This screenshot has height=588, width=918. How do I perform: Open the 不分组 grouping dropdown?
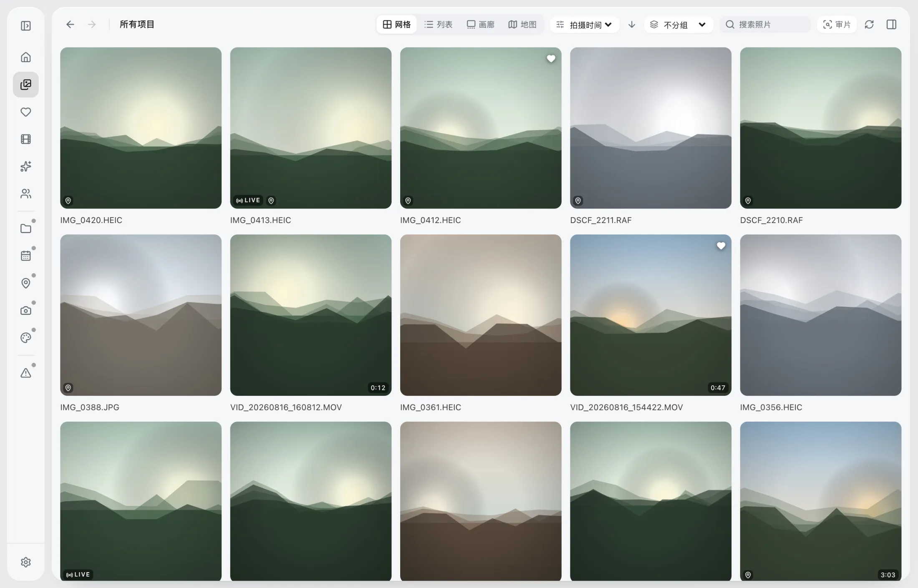point(678,25)
